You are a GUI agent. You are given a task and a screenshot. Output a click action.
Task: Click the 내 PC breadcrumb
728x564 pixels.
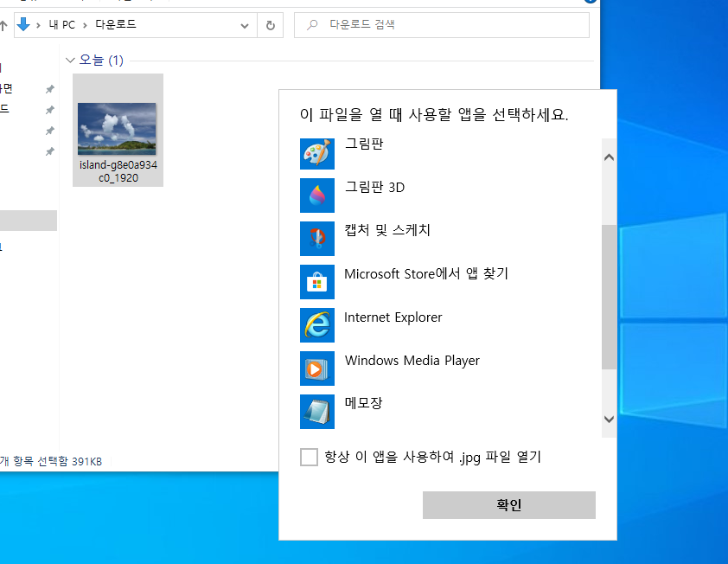pyautogui.click(x=61, y=24)
